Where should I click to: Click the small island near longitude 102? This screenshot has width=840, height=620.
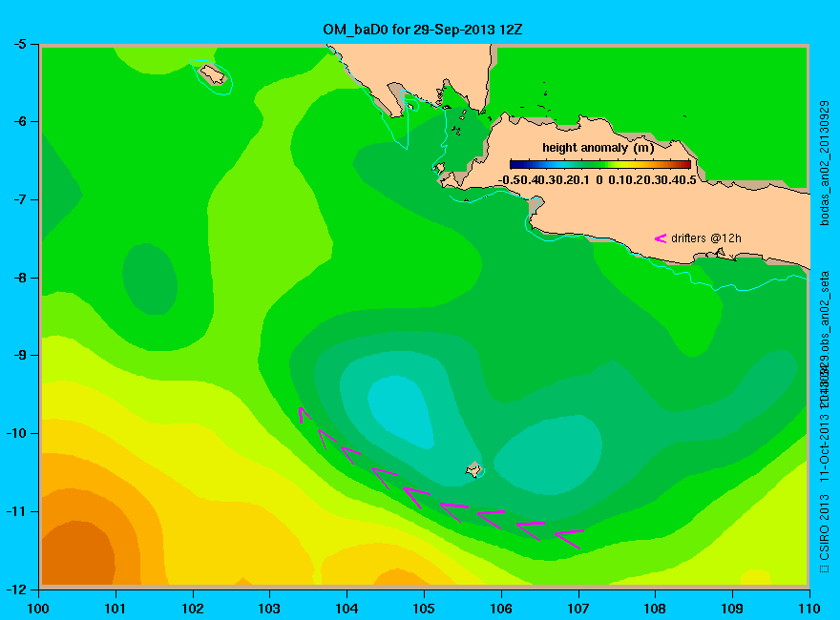tap(213, 73)
